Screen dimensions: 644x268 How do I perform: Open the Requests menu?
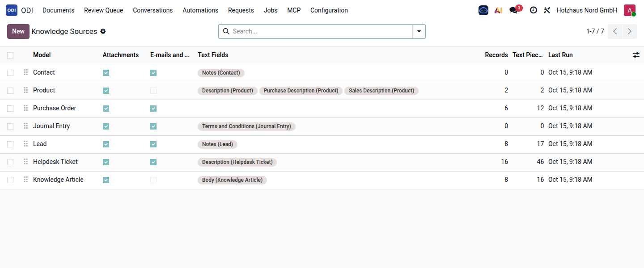[241, 10]
